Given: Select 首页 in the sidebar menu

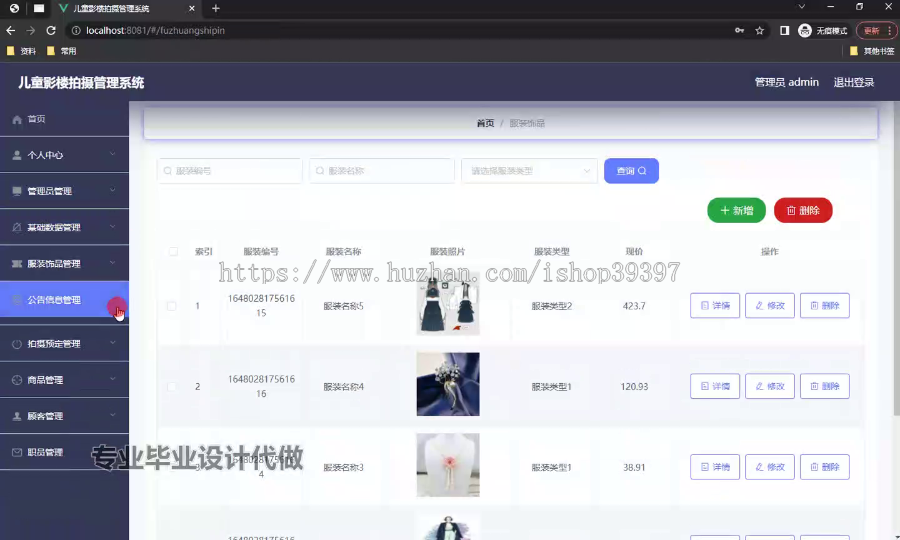Looking at the screenshot, I should [64, 119].
